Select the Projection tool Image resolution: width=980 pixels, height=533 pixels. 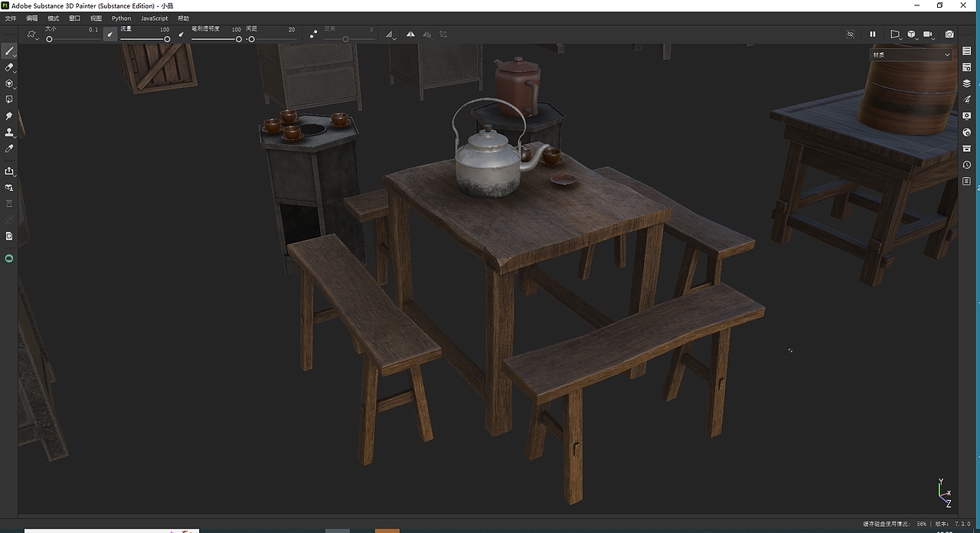pyautogui.click(x=9, y=83)
